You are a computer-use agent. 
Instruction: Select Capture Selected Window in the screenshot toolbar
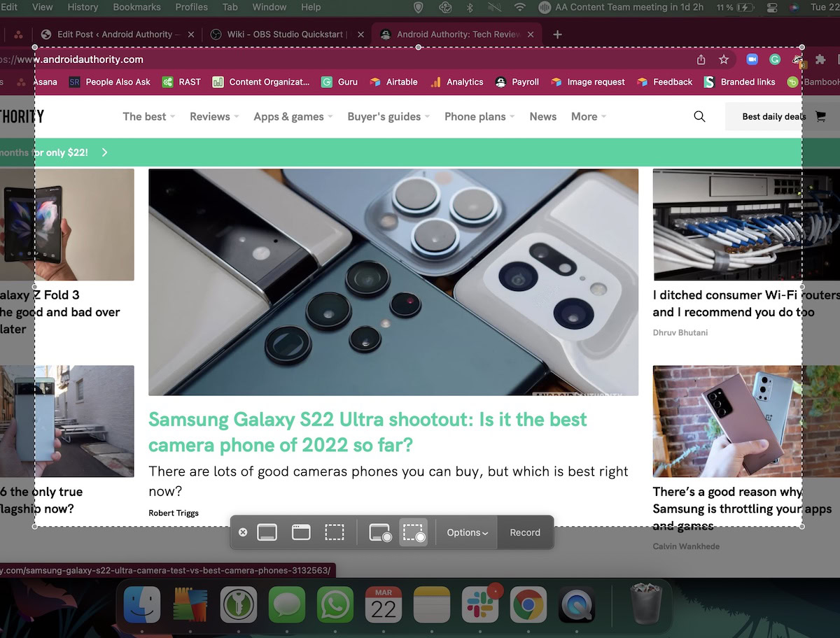pos(301,532)
